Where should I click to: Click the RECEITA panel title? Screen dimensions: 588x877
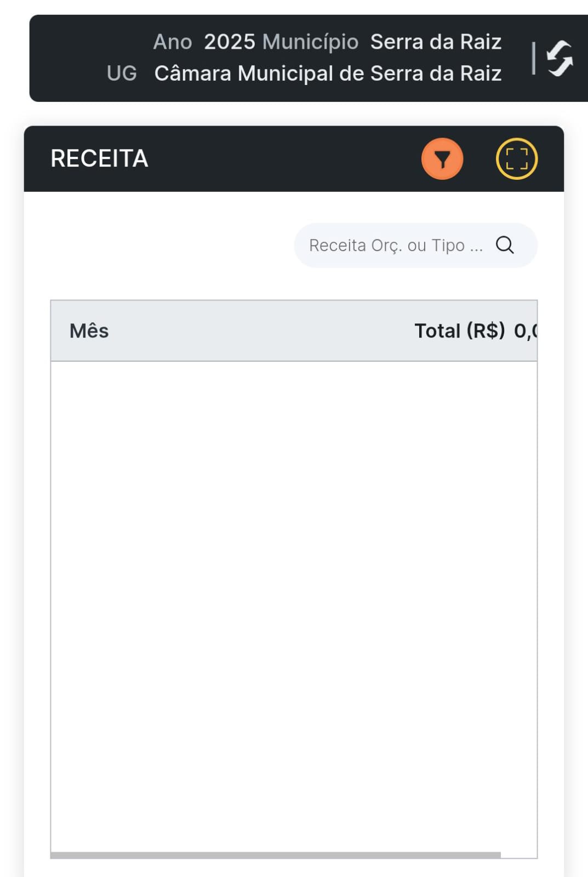pyautogui.click(x=99, y=159)
